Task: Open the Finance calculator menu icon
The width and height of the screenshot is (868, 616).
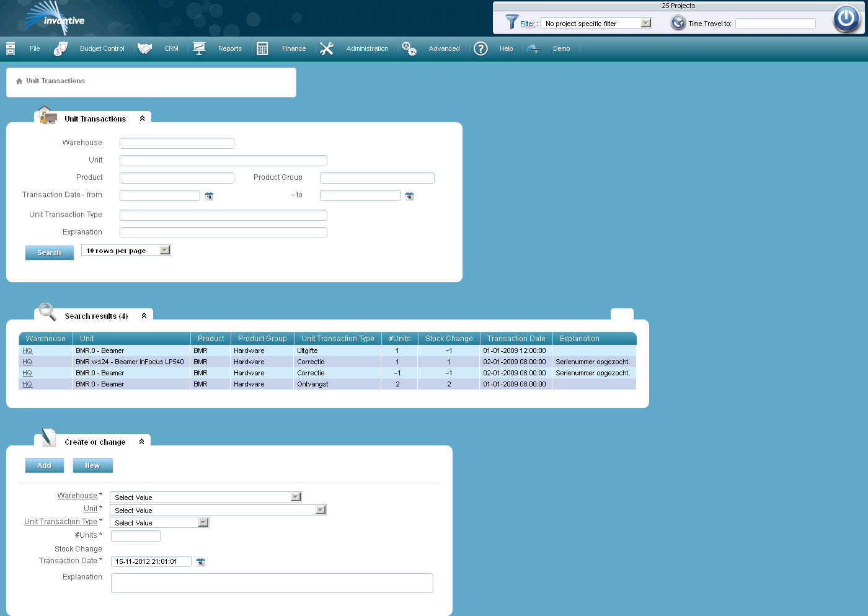Action: [x=262, y=48]
